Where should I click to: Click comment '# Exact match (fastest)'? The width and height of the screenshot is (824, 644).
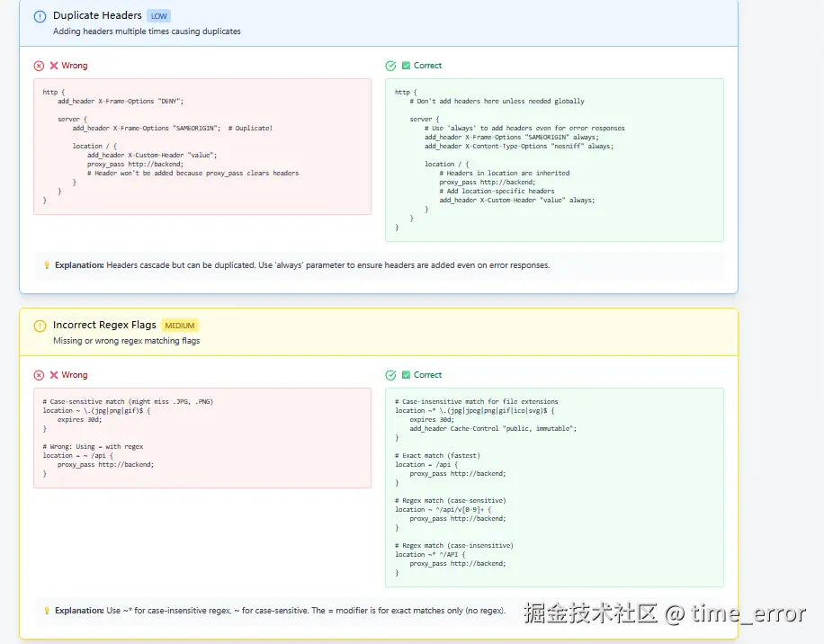(x=437, y=455)
